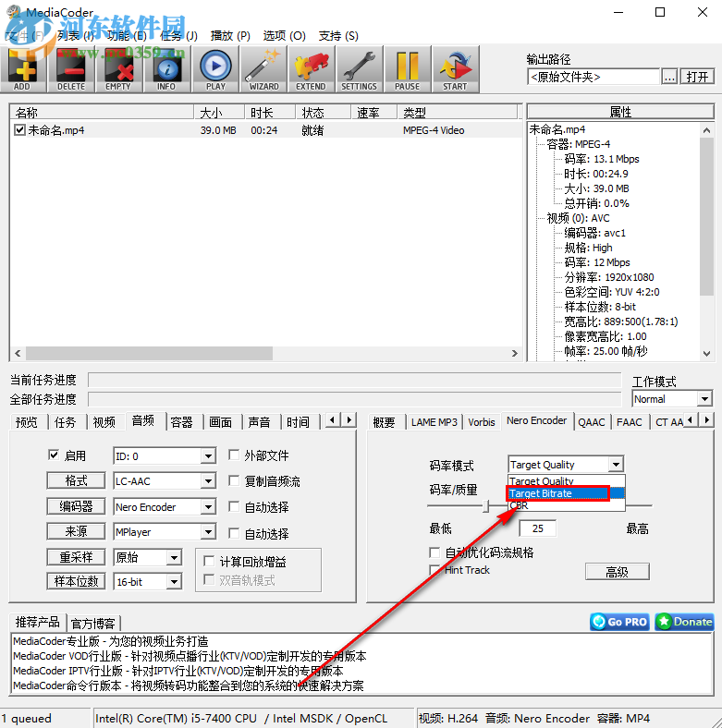Switch to the LAME MP3 tab

point(434,422)
